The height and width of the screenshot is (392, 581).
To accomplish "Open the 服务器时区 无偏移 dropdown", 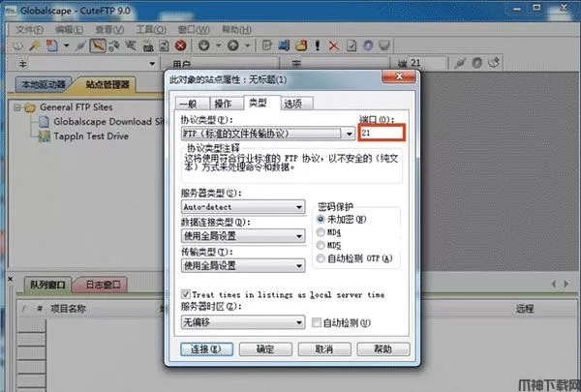I will pyautogui.click(x=243, y=322).
